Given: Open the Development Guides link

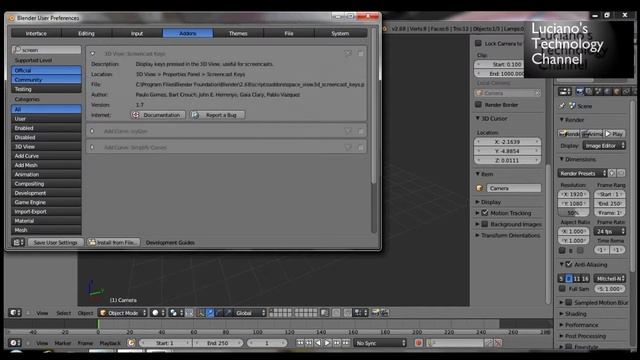Looking at the screenshot, I should (170, 242).
